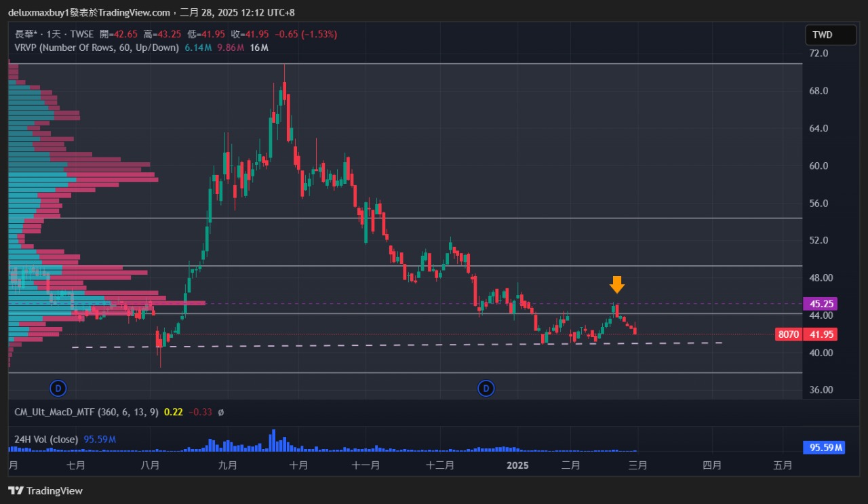Click the 36.0 price axis tick
This screenshot has width=868, height=504.
click(x=819, y=390)
